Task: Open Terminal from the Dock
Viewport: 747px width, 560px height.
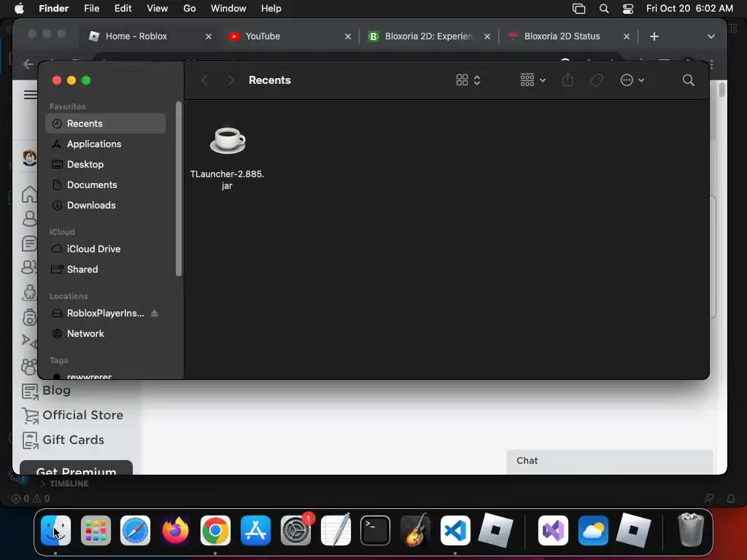Action: 376,530
